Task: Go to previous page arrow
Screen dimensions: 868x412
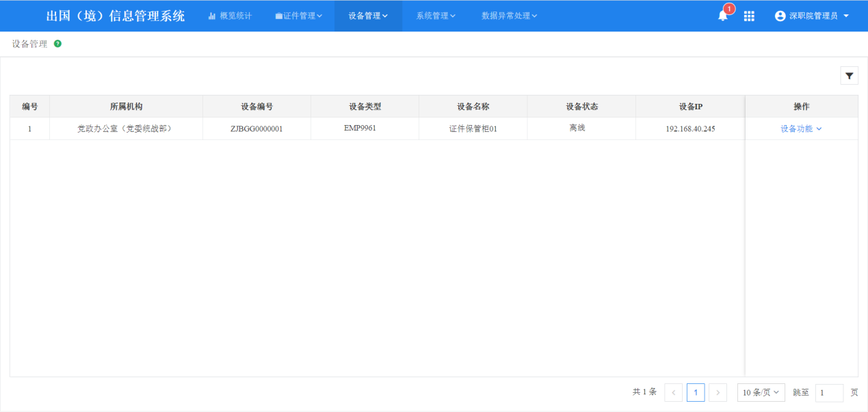Action: 673,392
